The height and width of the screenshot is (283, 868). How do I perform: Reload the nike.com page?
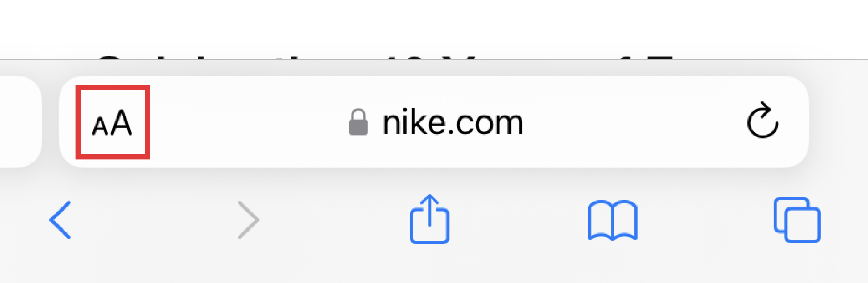(x=762, y=120)
